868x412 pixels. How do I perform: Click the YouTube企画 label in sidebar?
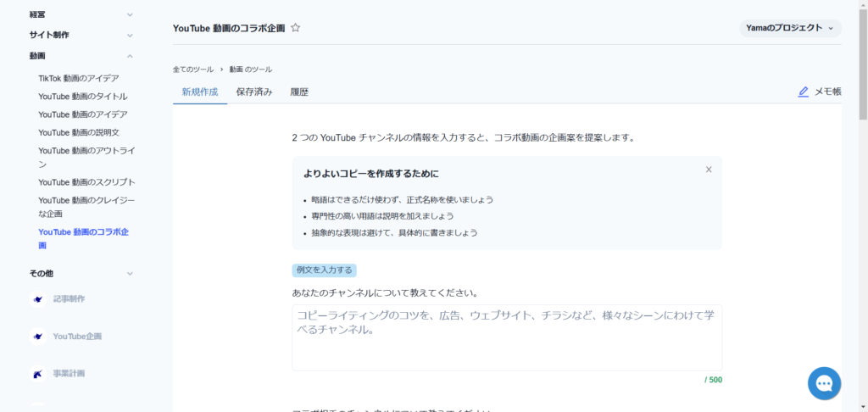point(77,337)
